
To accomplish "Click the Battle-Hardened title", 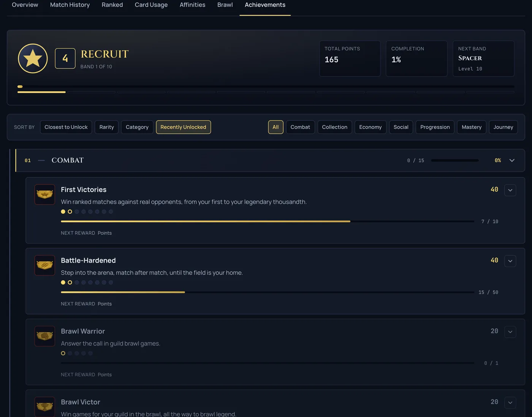I will (x=88, y=260).
